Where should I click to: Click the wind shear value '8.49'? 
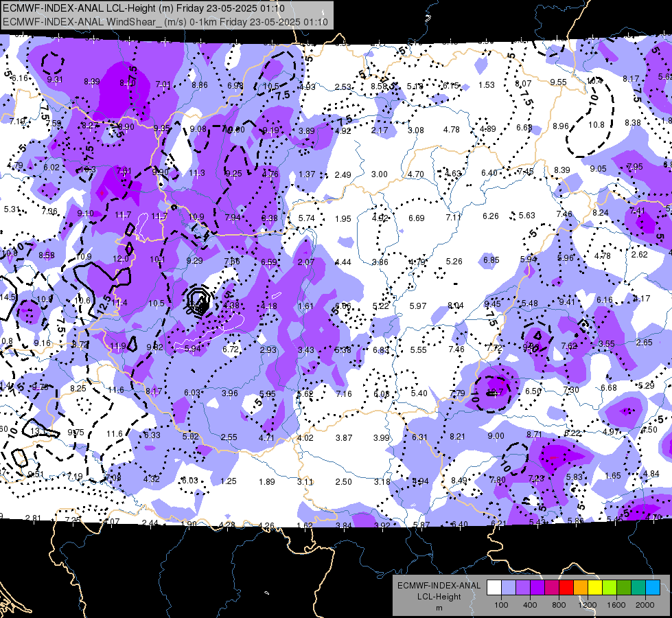(x=459, y=481)
